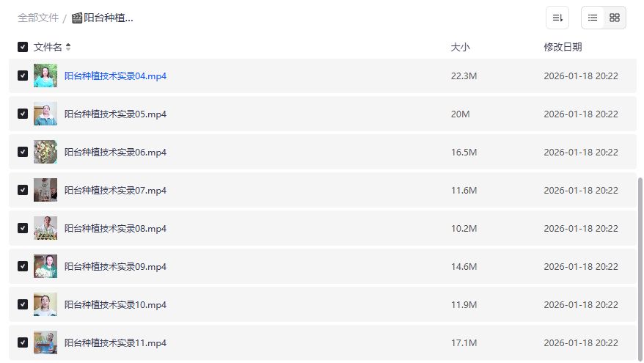Deselect the 阳台种植技术实录08.mp4 checkbox
Screen dimensions: 644x363
[23, 228]
